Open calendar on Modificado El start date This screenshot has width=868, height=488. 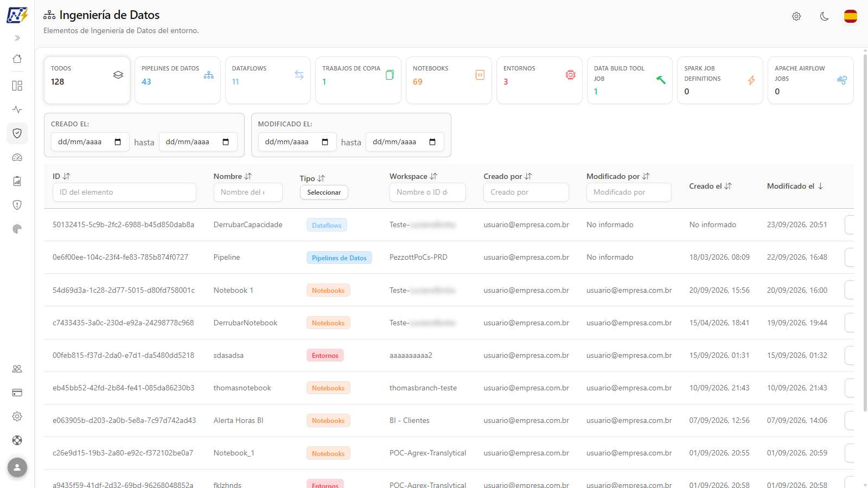point(325,142)
